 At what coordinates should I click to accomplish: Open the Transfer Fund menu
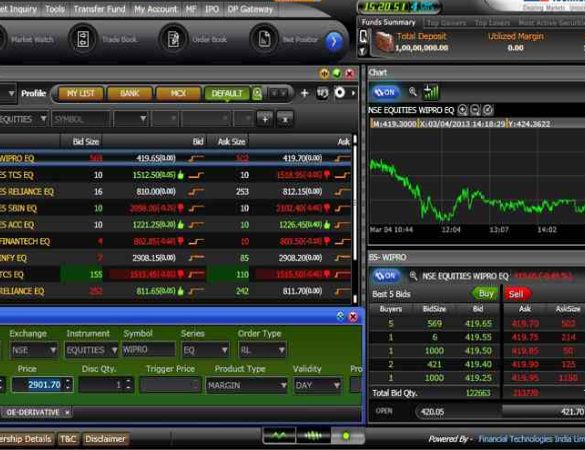point(99,9)
